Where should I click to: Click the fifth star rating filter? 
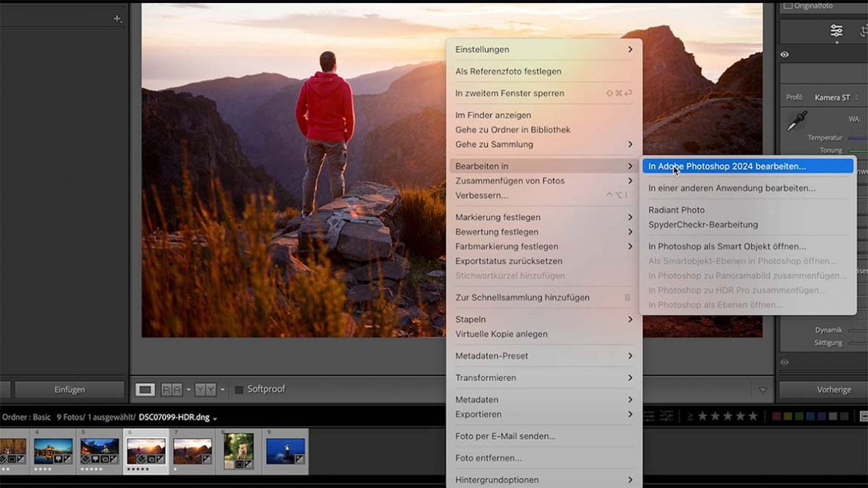pyautogui.click(x=751, y=415)
